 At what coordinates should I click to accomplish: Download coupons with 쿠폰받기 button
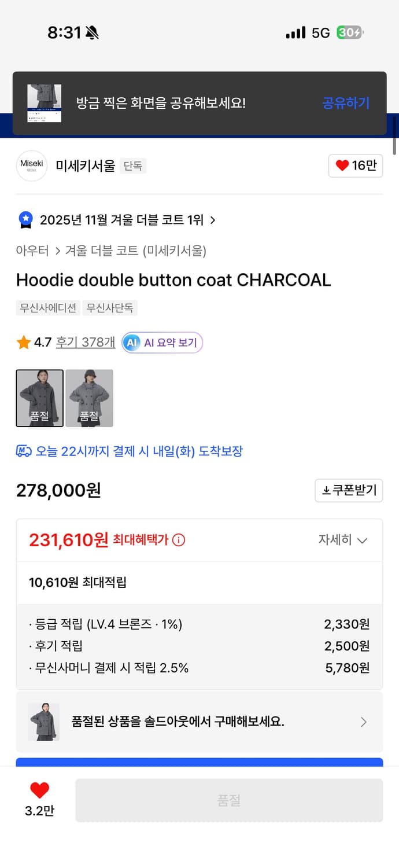349,491
